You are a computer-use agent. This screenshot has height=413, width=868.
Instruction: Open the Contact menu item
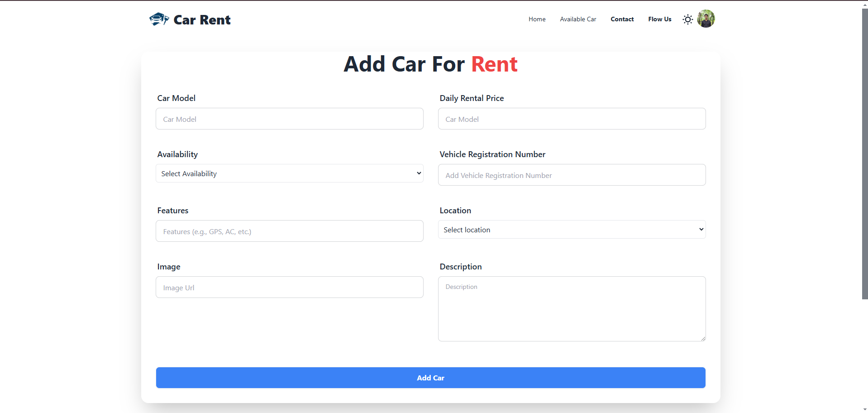coord(622,19)
